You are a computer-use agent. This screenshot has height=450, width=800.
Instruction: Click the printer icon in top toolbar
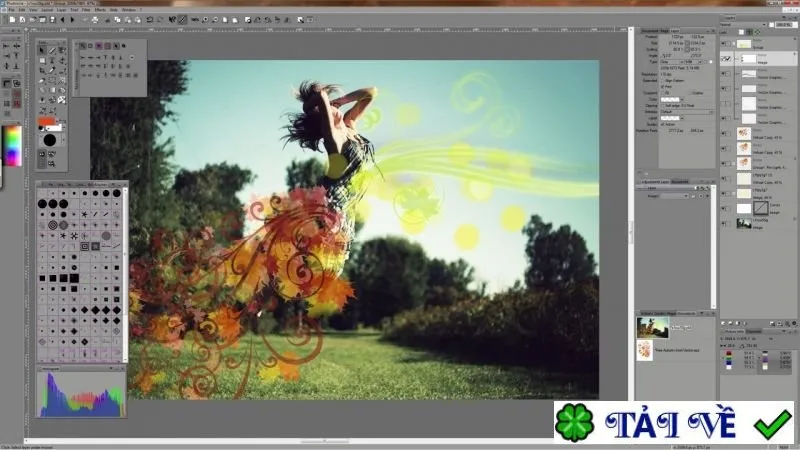tap(95, 20)
